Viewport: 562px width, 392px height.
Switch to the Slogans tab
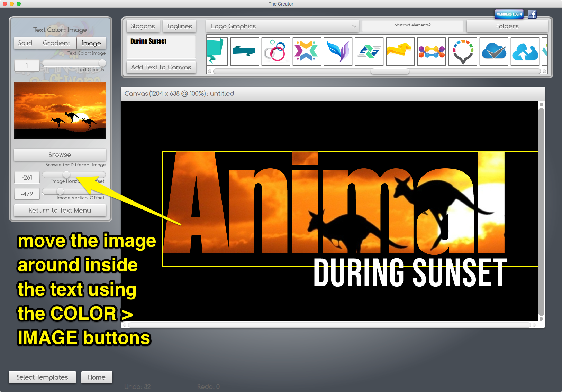143,26
